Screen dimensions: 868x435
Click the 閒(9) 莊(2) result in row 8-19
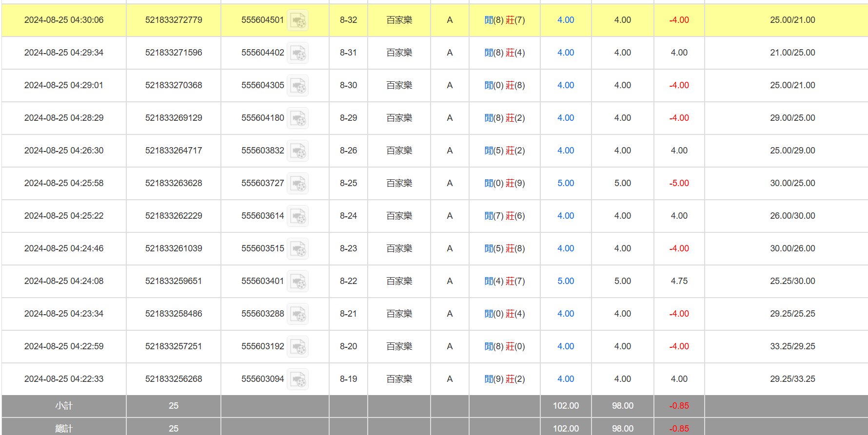[x=505, y=379]
